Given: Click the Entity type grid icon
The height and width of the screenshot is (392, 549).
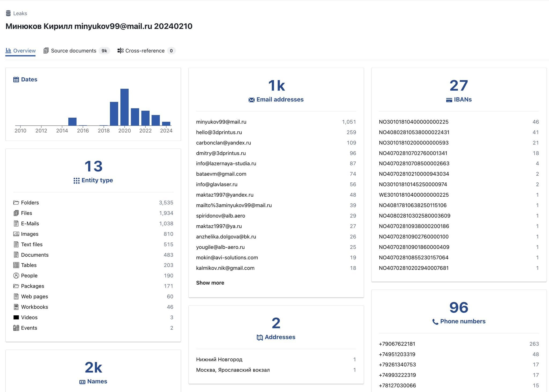Looking at the screenshot, I should coord(76,181).
